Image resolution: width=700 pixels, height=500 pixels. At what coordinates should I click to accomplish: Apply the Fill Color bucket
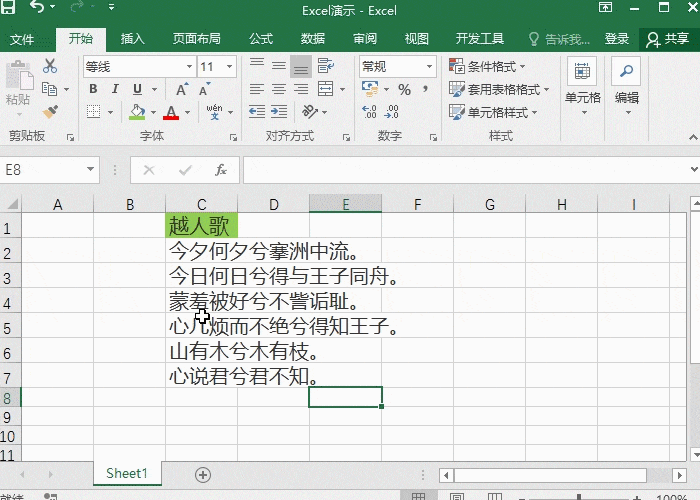pos(137,112)
